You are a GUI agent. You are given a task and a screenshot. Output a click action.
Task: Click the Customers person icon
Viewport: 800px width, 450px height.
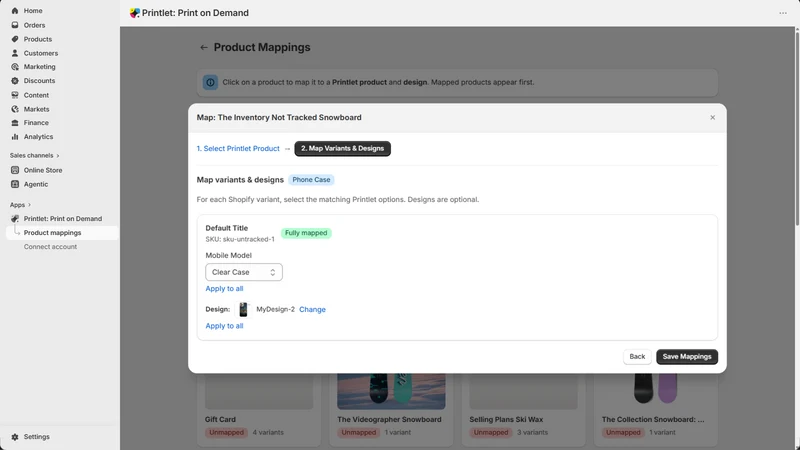pos(15,53)
